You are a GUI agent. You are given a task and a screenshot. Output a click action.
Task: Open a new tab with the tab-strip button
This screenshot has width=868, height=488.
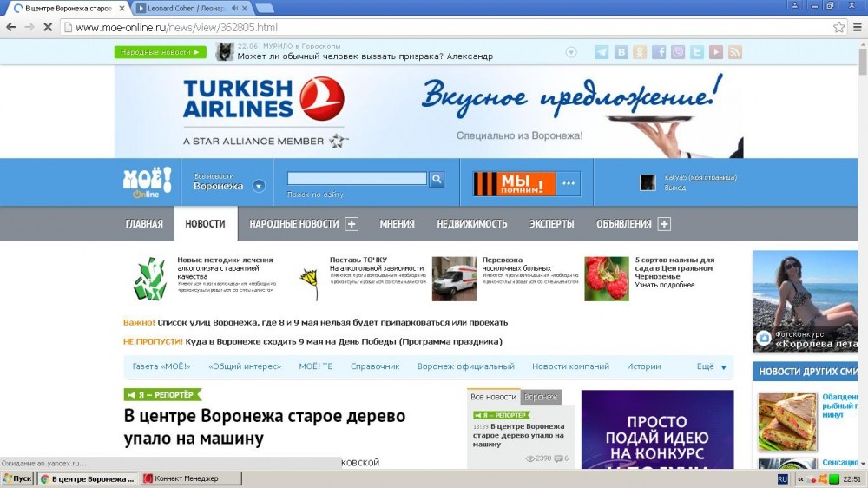265,9
